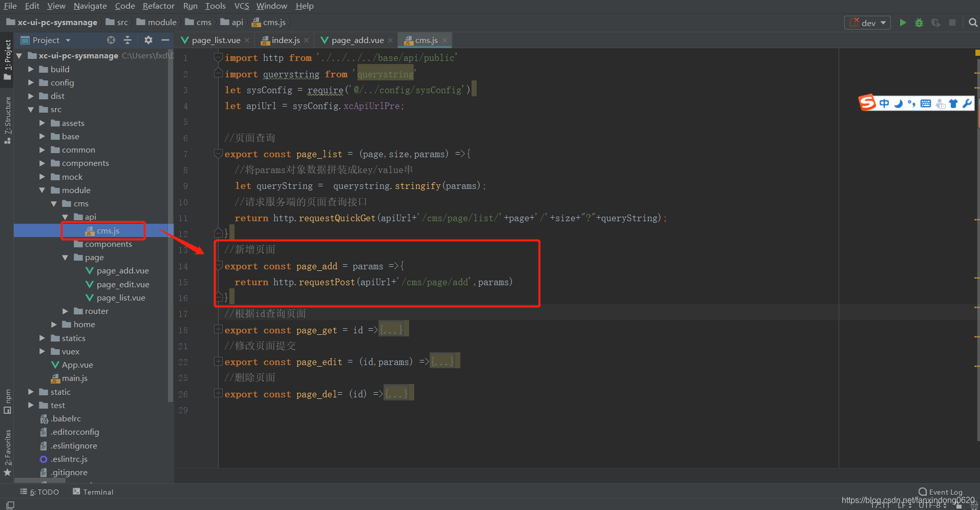The width and height of the screenshot is (980, 510).
Task: Fold the page_add function at line 14
Action: (x=218, y=265)
